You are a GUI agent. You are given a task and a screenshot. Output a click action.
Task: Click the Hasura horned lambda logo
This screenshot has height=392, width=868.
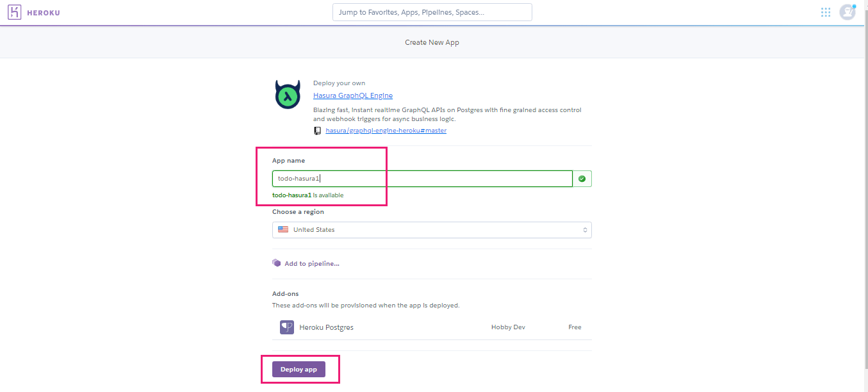click(288, 95)
